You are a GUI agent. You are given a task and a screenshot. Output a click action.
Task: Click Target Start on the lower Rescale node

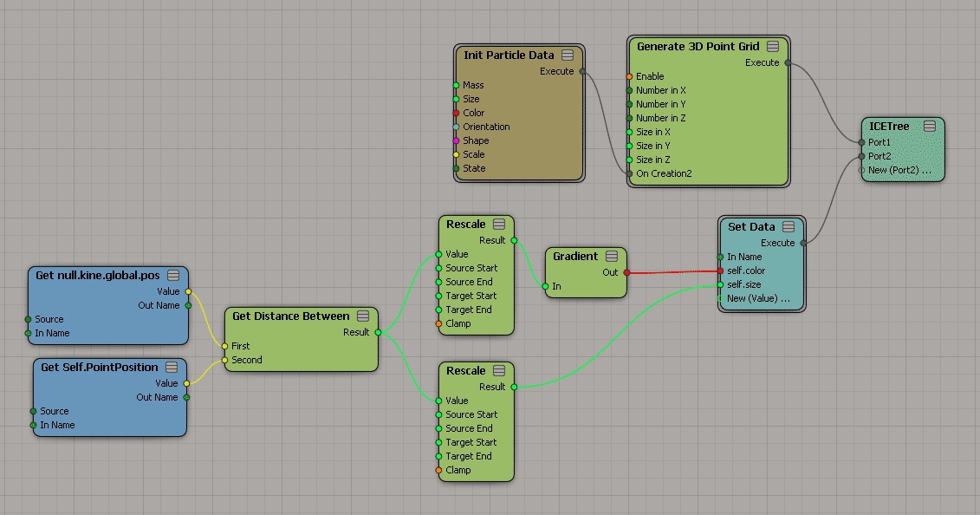coord(471,442)
